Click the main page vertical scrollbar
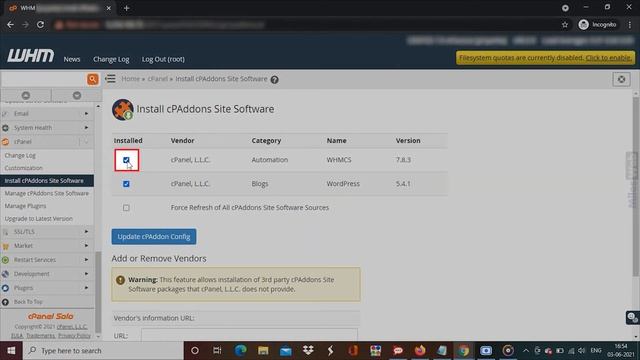The height and width of the screenshot is (360, 640). [x=636, y=186]
